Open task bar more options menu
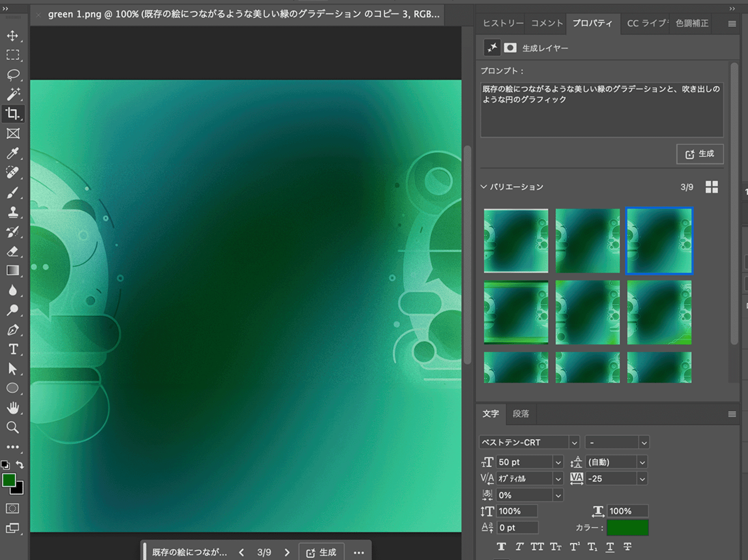The image size is (748, 560). click(x=359, y=552)
